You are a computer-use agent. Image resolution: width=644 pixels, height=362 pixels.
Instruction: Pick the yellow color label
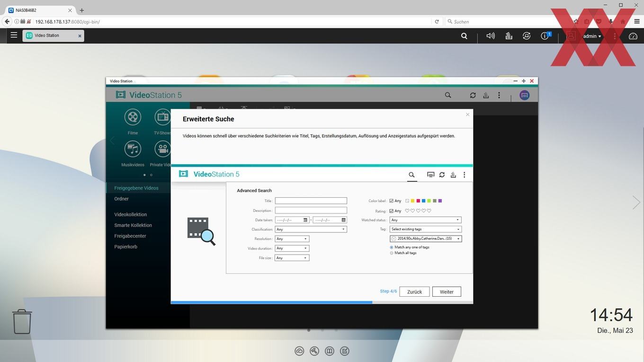[412, 201]
